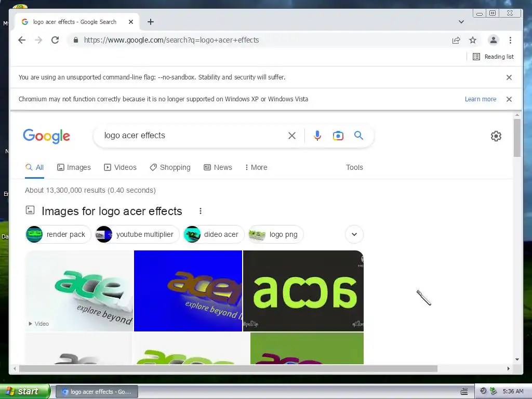Open the blue background acer thumbnail
Viewport: 532px width, 399px height.
(188, 291)
